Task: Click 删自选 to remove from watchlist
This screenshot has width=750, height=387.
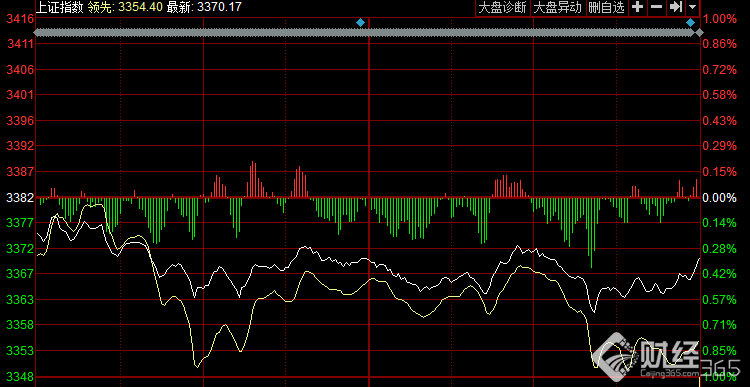Action: click(606, 8)
